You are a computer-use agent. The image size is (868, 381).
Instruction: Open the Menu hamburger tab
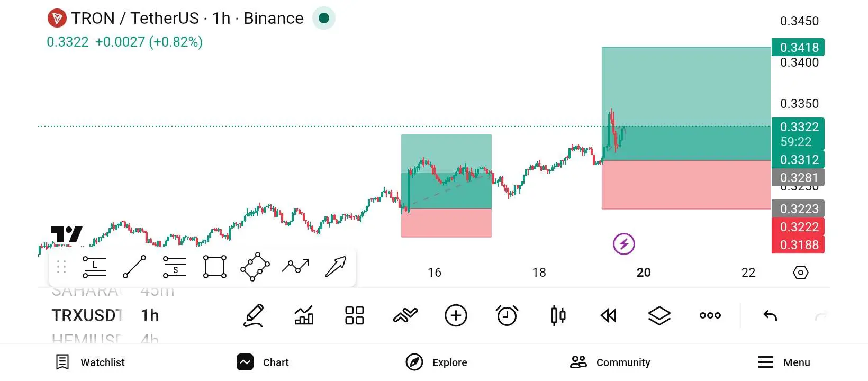(x=784, y=362)
